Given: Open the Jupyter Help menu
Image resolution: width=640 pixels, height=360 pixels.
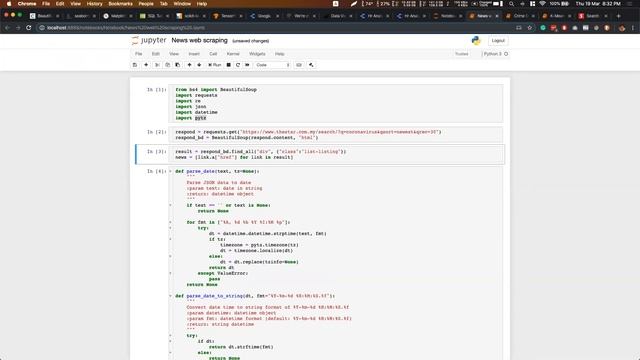Looking at the screenshot, I should click(x=280, y=54).
